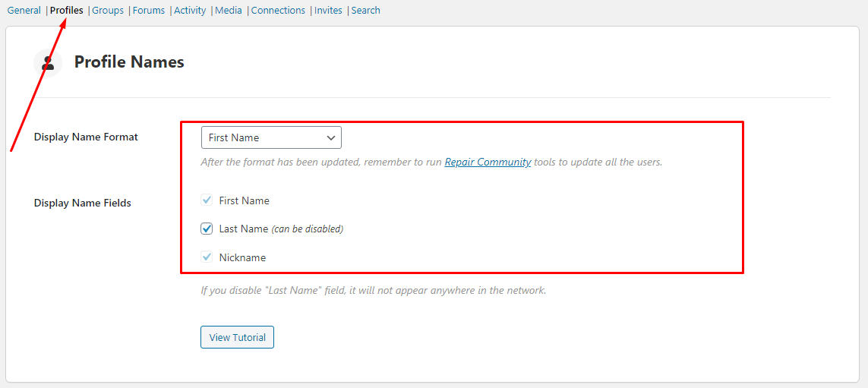The image size is (868, 388).
Task: Click the Profile Names heading
Action: (x=129, y=62)
